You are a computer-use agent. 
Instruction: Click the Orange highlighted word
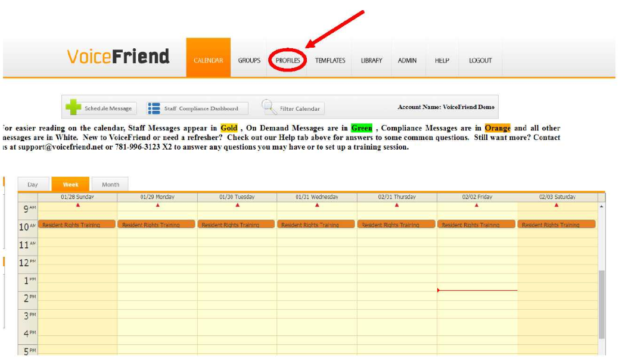pyautogui.click(x=498, y=128)
